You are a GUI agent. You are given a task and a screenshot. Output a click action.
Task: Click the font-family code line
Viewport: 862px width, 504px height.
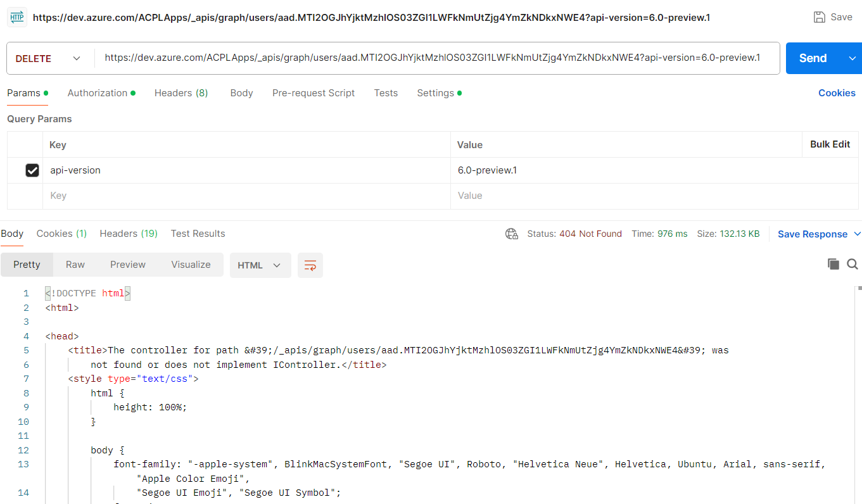469,464
